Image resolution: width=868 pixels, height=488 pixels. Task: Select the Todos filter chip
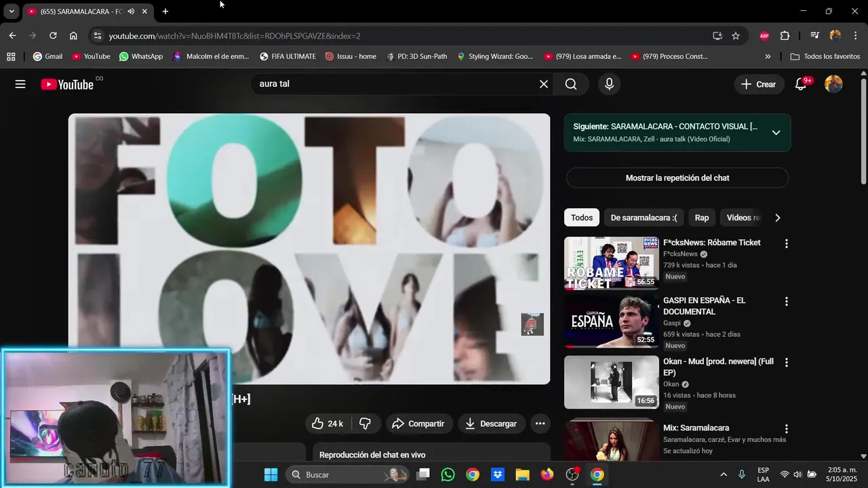(582, 218)
